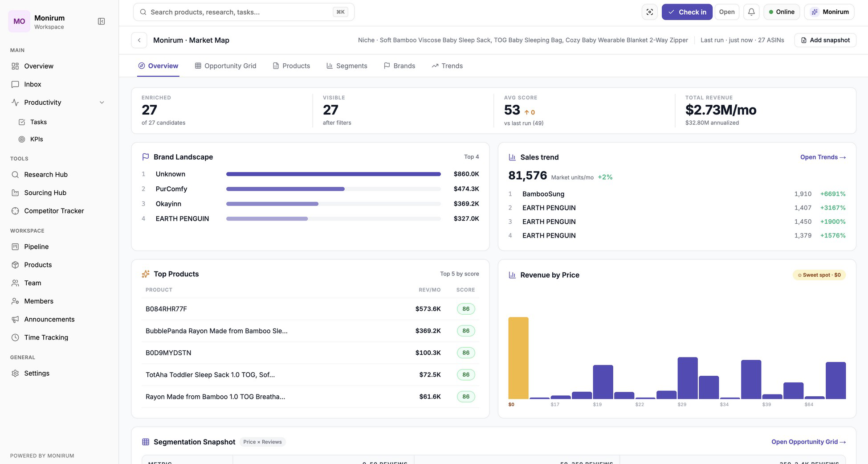Select the yellow $0 revenue bar
The width and height of the screenshot is (868, 464).
[518, 358]
